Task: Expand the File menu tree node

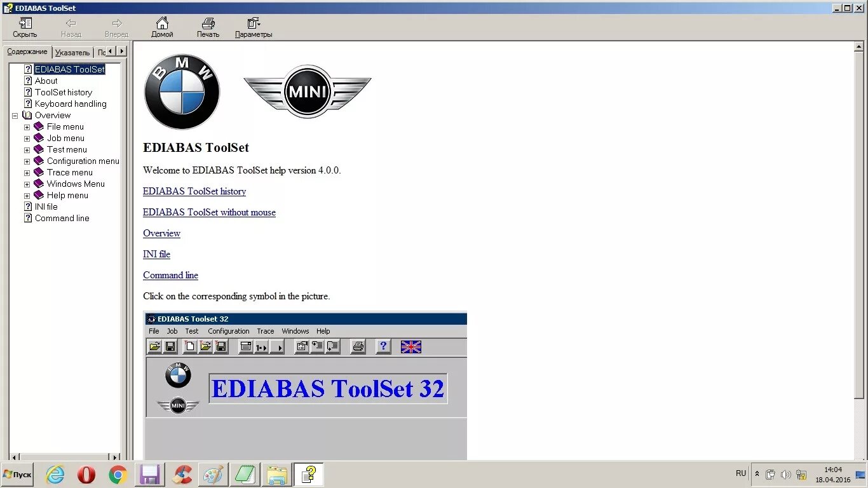Action: [27, 127]
